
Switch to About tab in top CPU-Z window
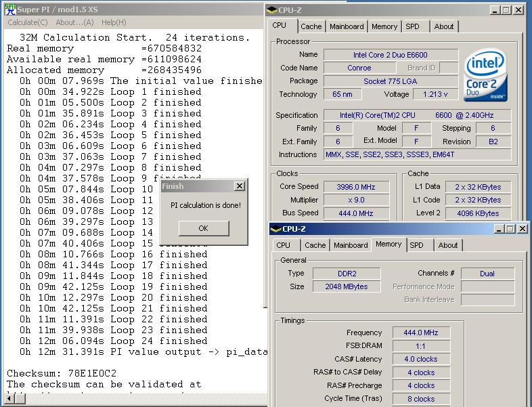point(444,26)
